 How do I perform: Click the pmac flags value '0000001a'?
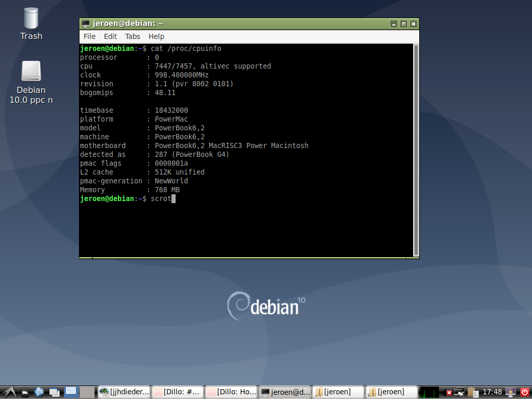coord(171,163)
